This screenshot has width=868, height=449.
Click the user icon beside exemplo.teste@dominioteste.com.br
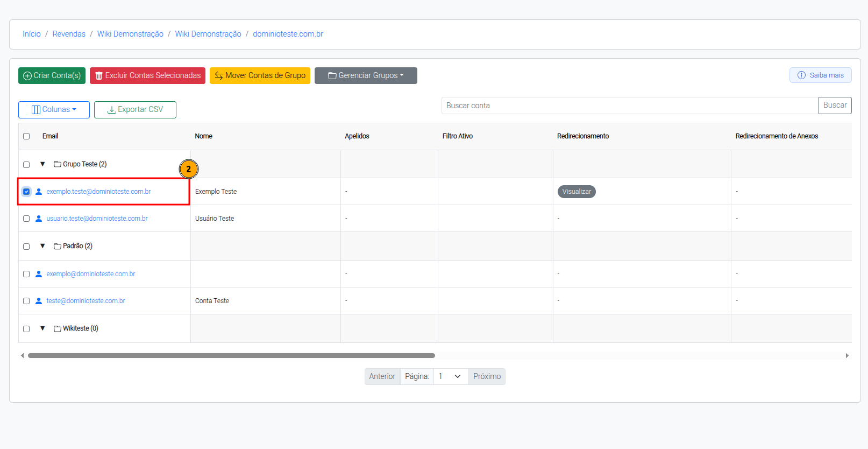point(39,192)
